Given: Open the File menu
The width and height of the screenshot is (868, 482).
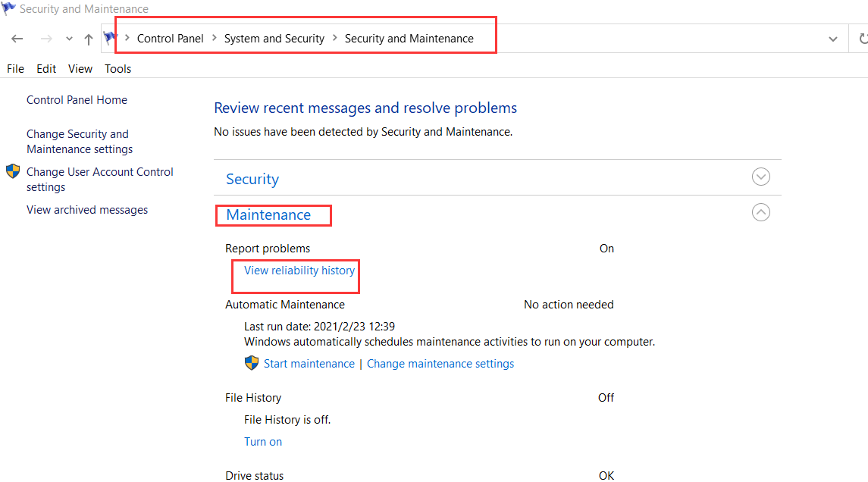Looking at the screenshot, I should tap(15, 69).
